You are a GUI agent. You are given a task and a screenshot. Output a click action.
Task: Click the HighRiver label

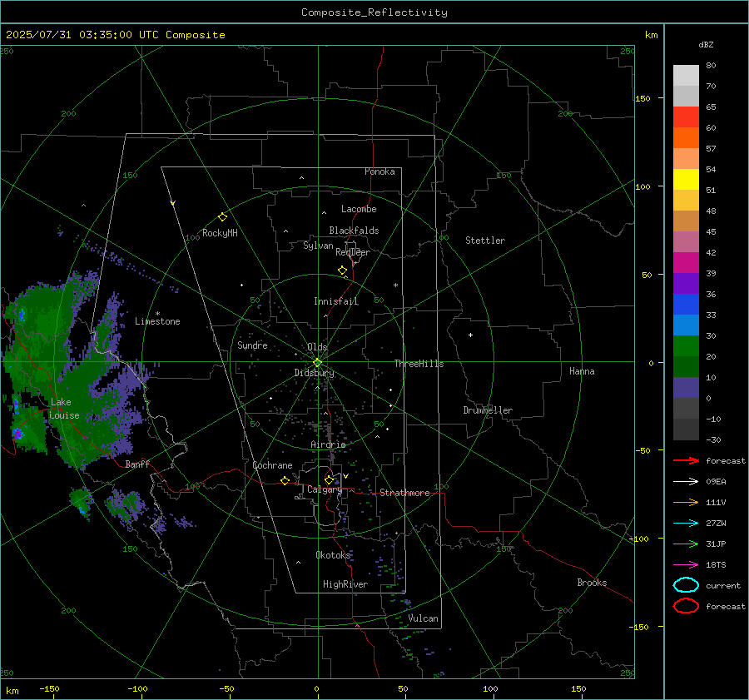(x=345, y=584)
